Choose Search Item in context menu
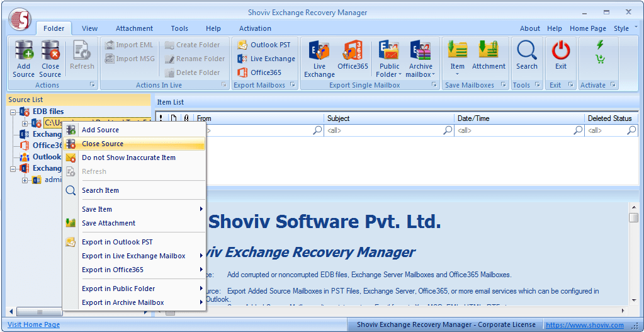644x332 pixels. click(134, 190)
